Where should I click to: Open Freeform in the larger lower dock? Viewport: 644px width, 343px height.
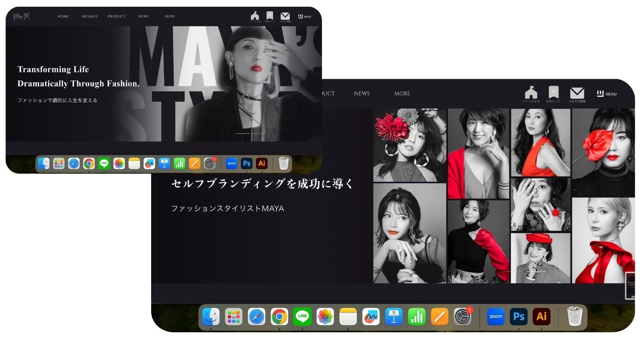click(371, 317)
